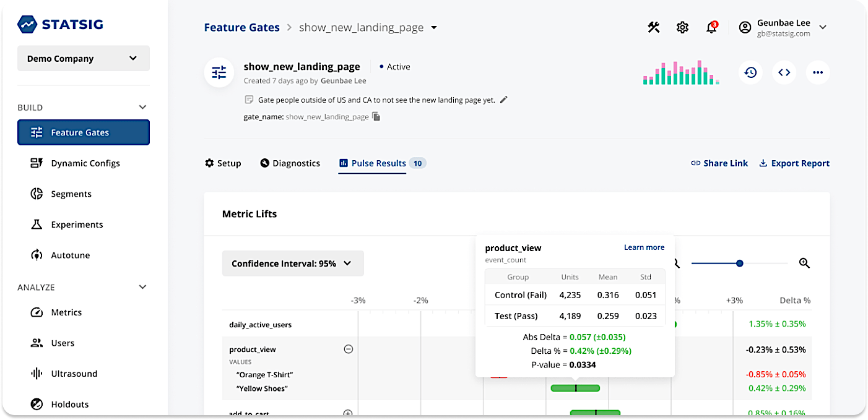Viewport: 868px width, 420px height.
Task: Click the Metric Lifts heading
Action: [250, 214]
